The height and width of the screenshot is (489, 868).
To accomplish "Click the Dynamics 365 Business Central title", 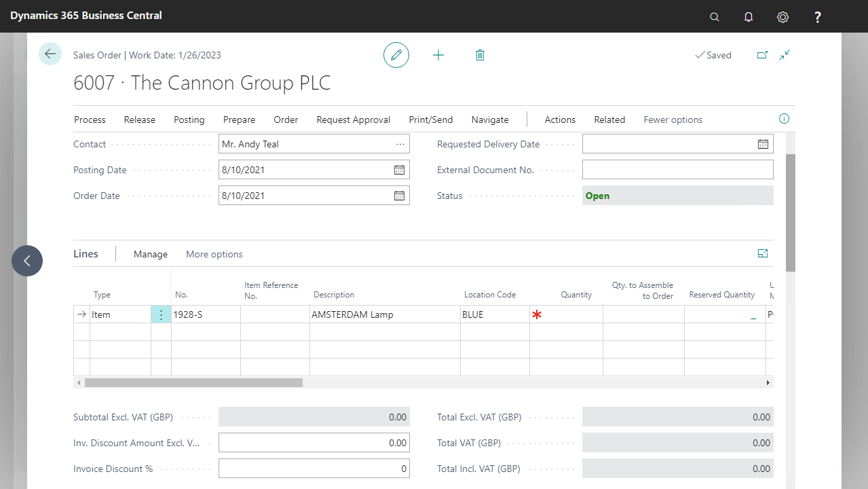I will click(86, 15).
